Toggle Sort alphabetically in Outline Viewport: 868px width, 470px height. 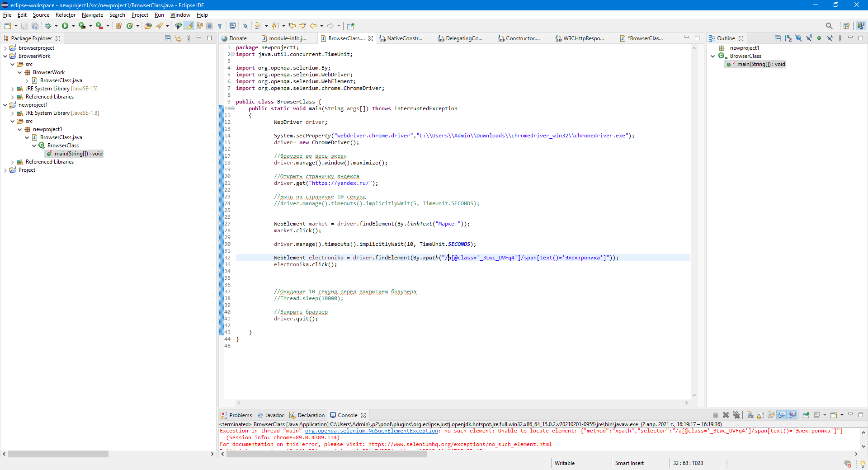[x=788, y=38]
